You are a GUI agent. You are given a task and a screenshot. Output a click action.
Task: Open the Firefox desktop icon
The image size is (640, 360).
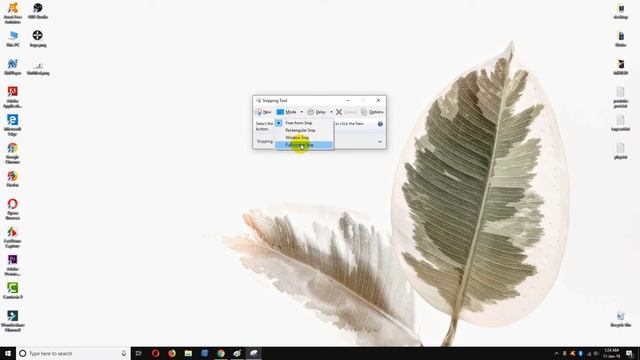[13, 179]
